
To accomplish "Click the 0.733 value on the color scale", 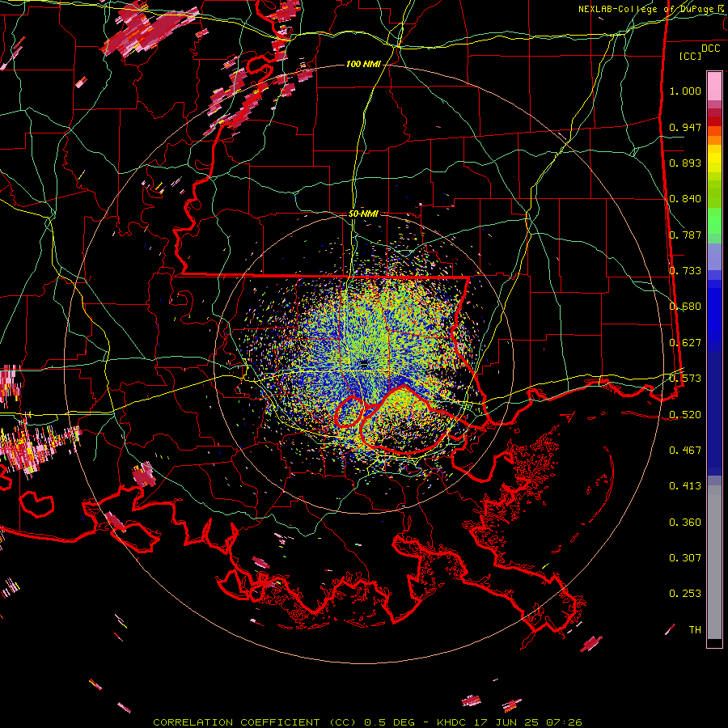I will click(685, 271).
